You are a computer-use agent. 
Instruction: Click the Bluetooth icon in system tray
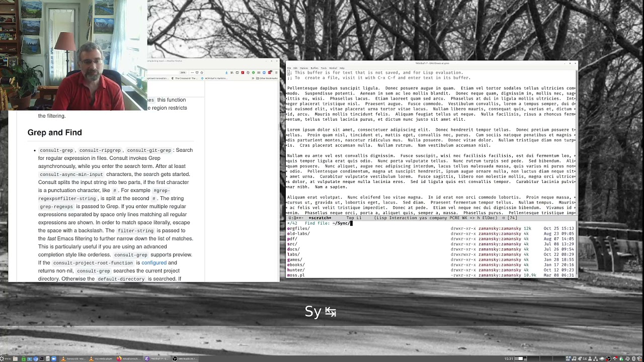point(633,358)
